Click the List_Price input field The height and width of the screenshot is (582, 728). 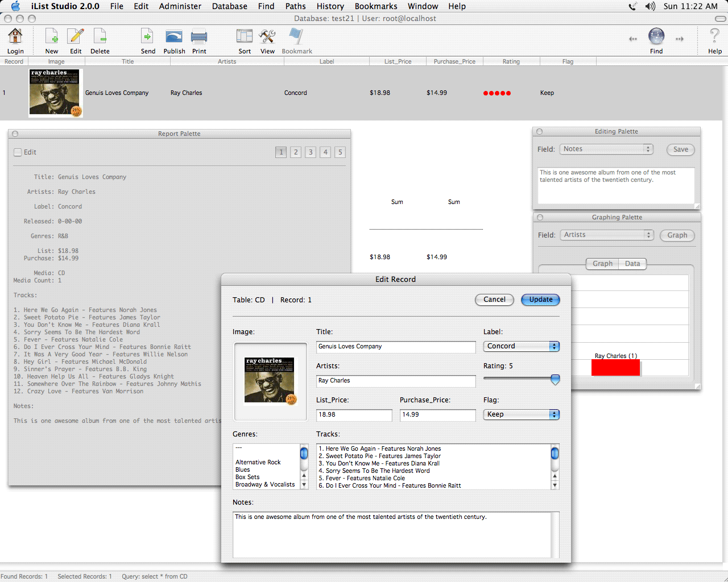pos(354,415)
